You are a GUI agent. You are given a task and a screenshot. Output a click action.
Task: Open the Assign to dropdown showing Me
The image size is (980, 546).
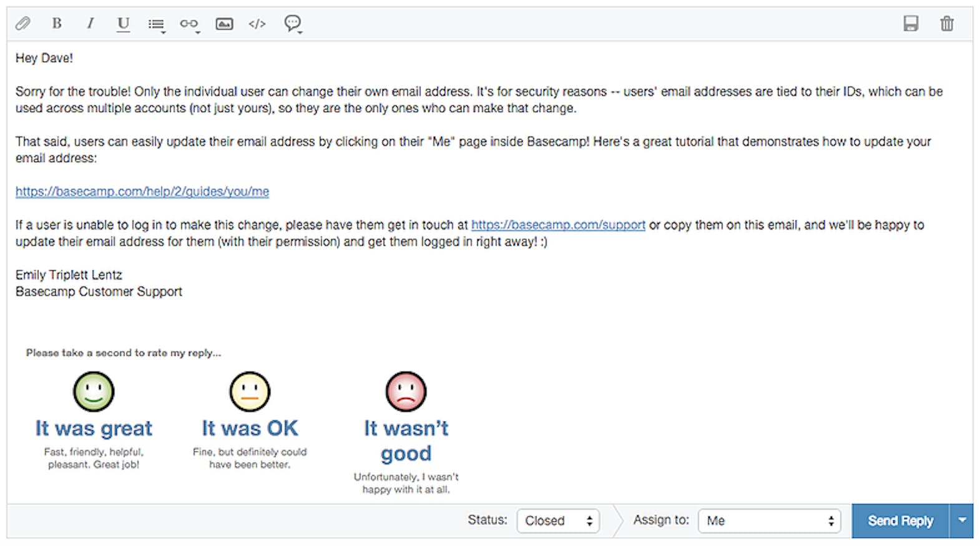[769, 520]
